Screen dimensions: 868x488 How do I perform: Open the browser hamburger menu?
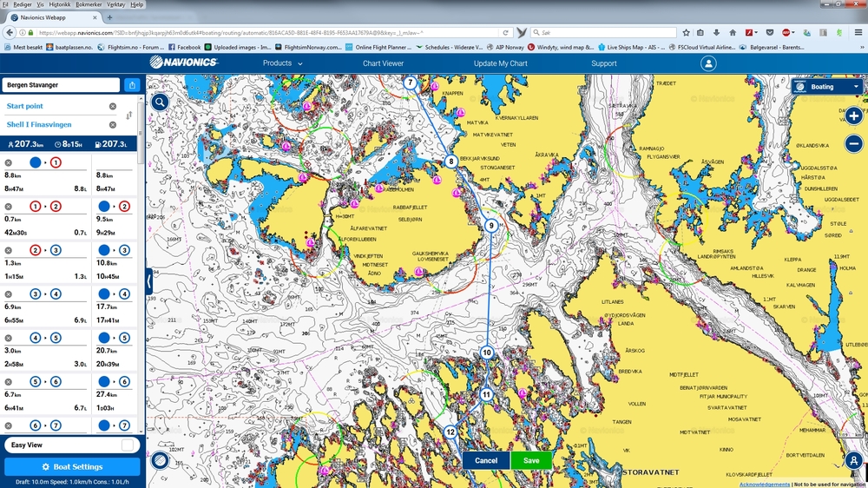click(x=858, y=33)
